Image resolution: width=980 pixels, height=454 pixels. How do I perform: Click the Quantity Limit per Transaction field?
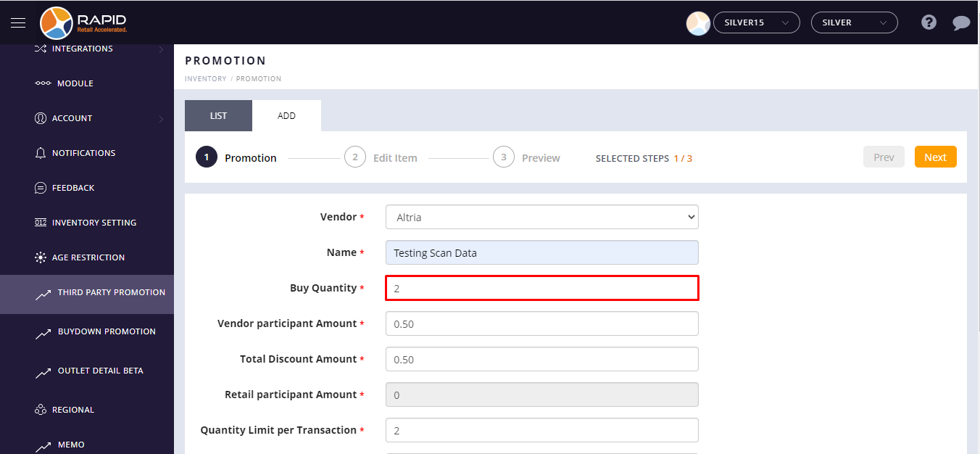542,430
